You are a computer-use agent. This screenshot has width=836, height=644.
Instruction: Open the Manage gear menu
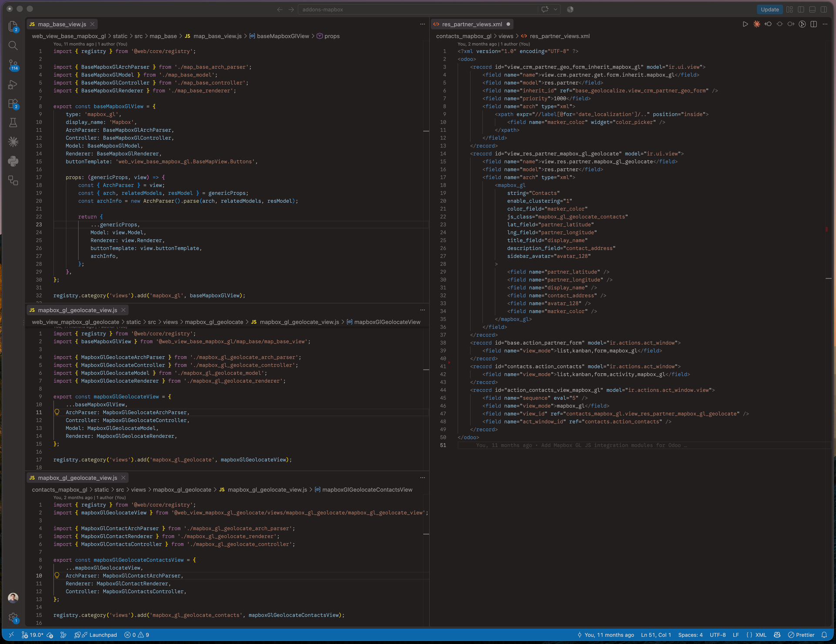tap(13, 617)
